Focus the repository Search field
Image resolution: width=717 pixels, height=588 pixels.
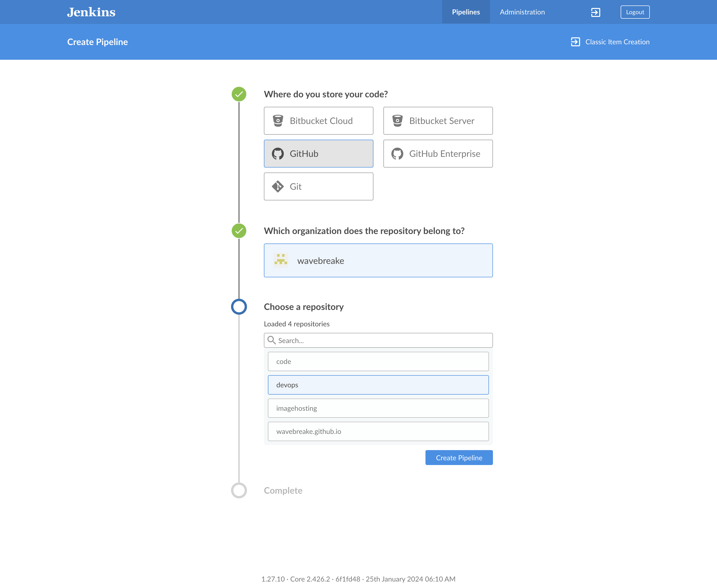tap(383, 340)
